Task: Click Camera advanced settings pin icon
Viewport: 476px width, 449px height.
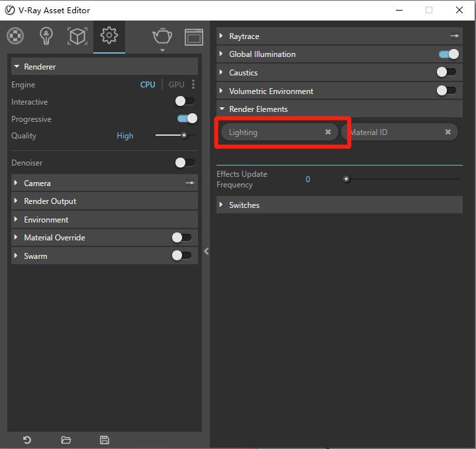Action: pos(190,183)
